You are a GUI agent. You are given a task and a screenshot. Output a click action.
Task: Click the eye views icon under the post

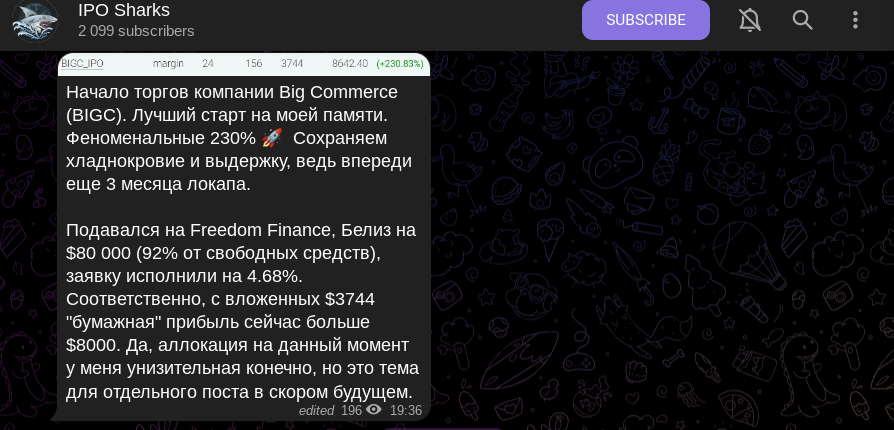pos(374,409)
